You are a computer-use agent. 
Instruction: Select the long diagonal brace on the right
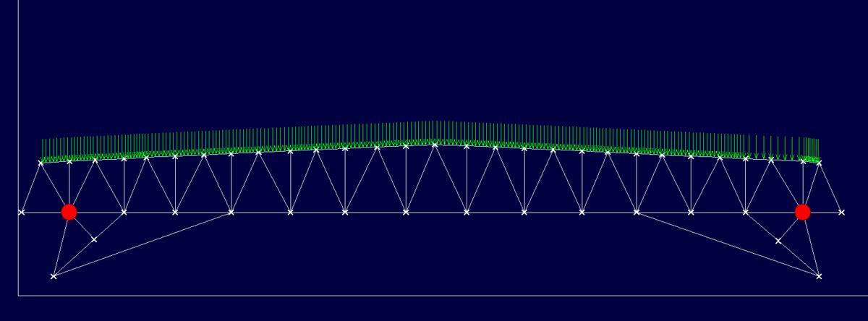pos(728,244)
